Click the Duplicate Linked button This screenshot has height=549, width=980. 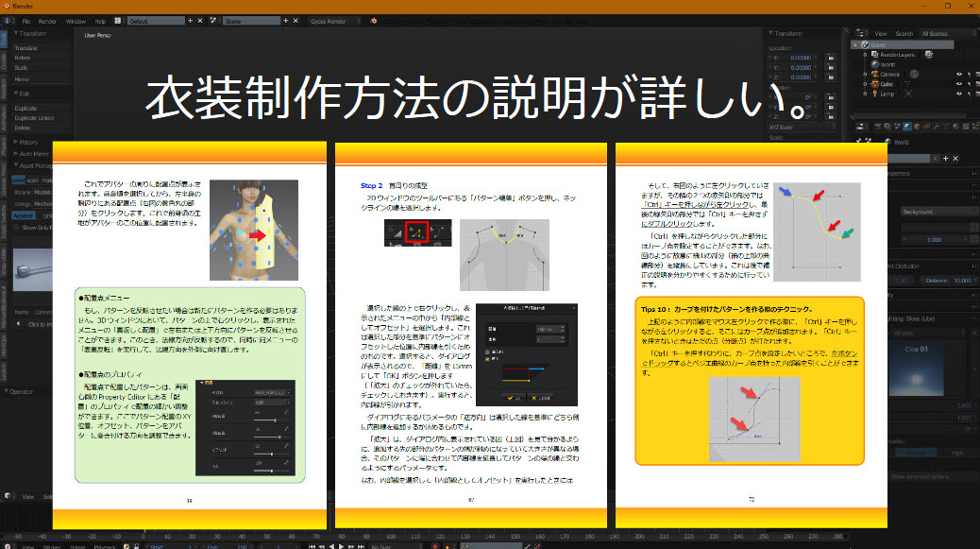click(42, 117)
